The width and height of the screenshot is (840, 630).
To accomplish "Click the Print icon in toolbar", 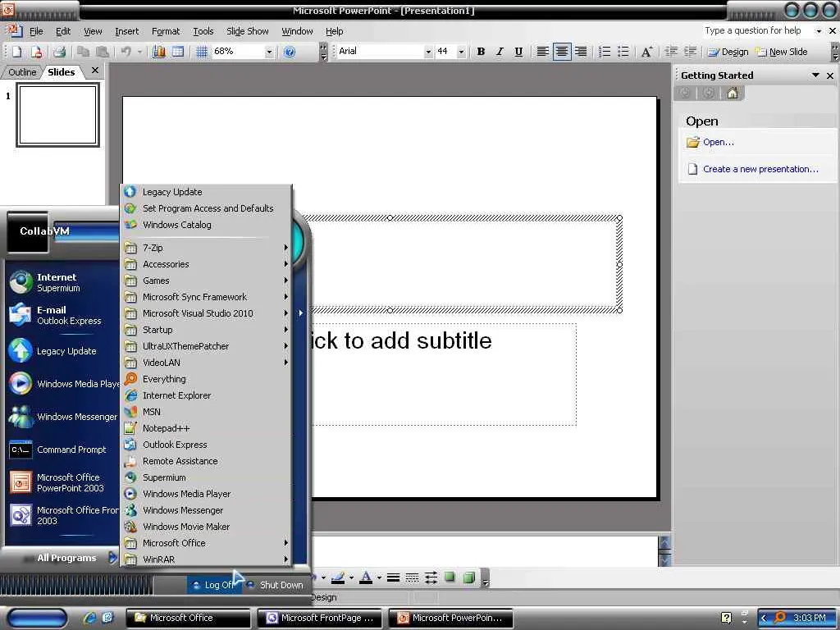I will tap(59, 52).
